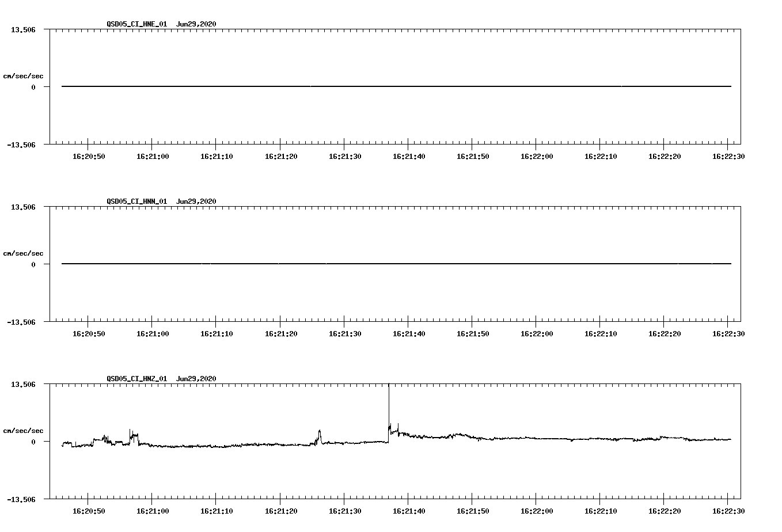Click the 13.506 maximum label on HNN plot

23,207
